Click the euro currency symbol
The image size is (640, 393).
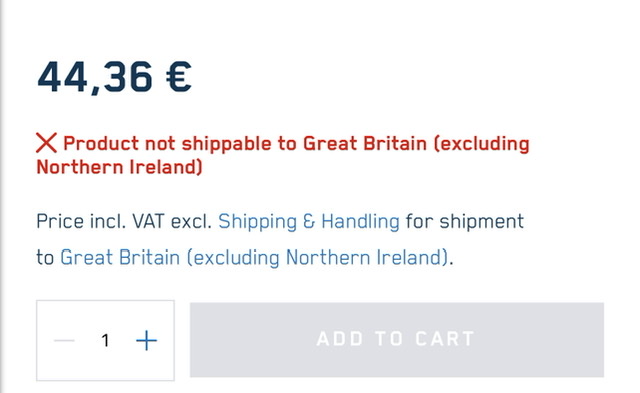179,77
